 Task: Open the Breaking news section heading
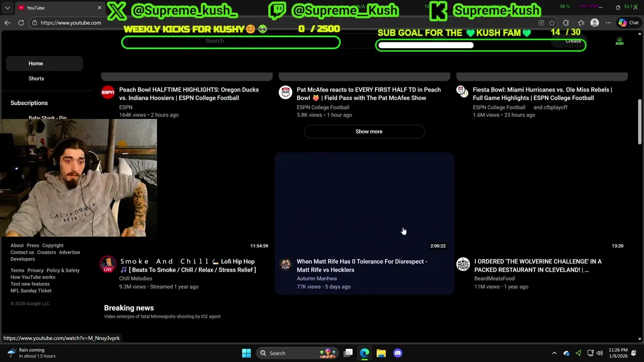pos(129,308)
